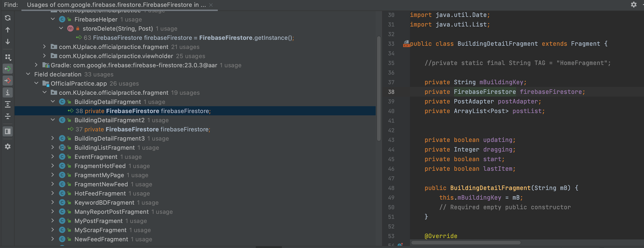The image size is (644, 248).
Task: Collapse the Field declaration group
Action: pyautogui.click(x=28, y=74)
